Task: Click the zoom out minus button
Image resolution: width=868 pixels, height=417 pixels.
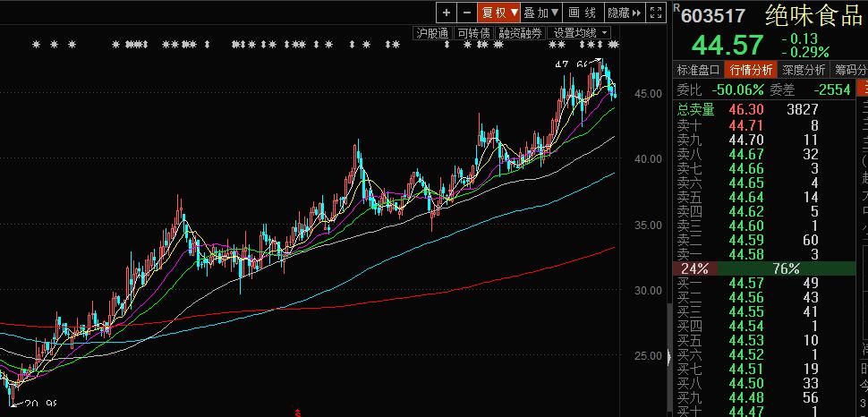Action: [467, 13]
